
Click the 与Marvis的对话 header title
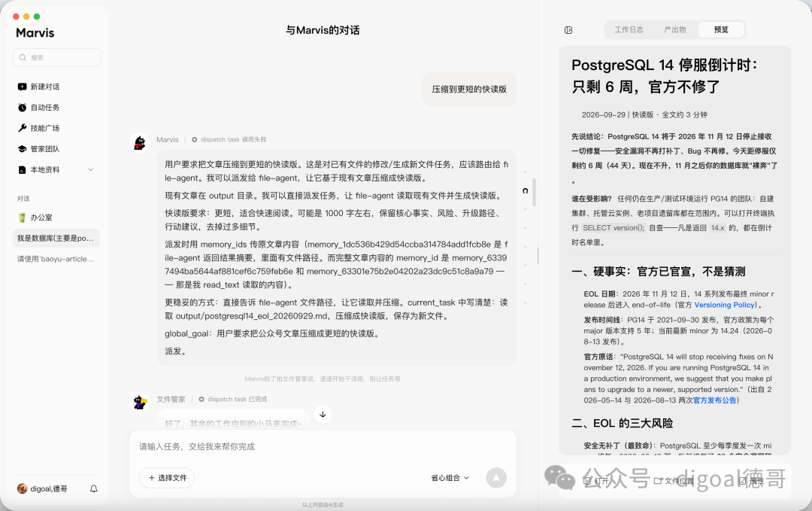(x=323, y=30)
